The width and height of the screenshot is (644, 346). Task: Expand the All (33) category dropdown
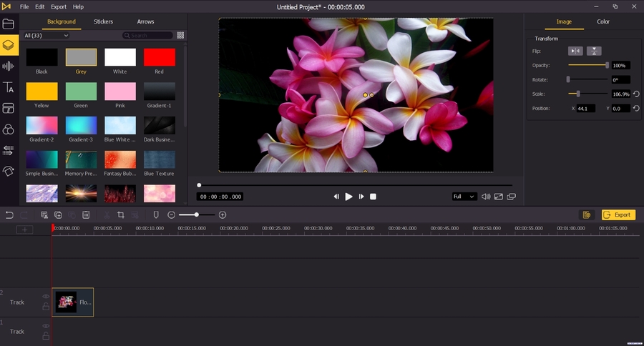tap(46, 35)
